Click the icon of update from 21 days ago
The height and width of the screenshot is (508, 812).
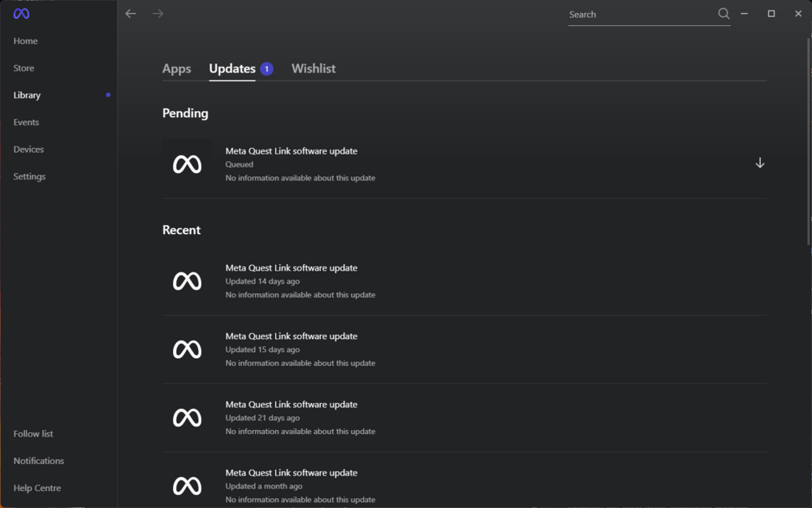click(188, 418)
